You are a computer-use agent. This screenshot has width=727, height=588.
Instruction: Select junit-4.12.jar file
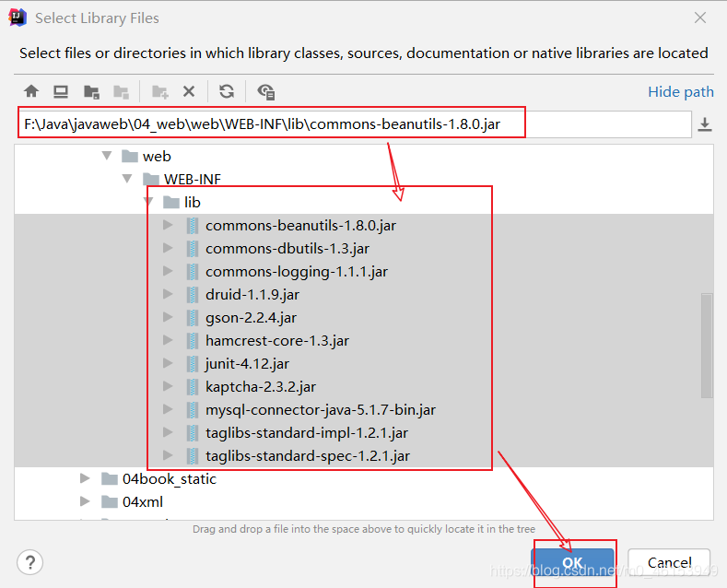pyautogui.click(x=364, y=363)
